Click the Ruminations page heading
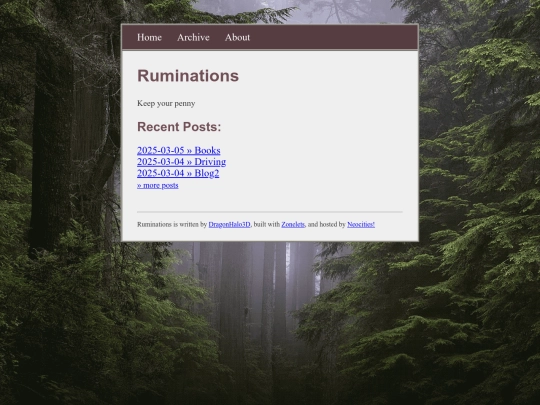 pyautogui.click(x=188, y=76)
